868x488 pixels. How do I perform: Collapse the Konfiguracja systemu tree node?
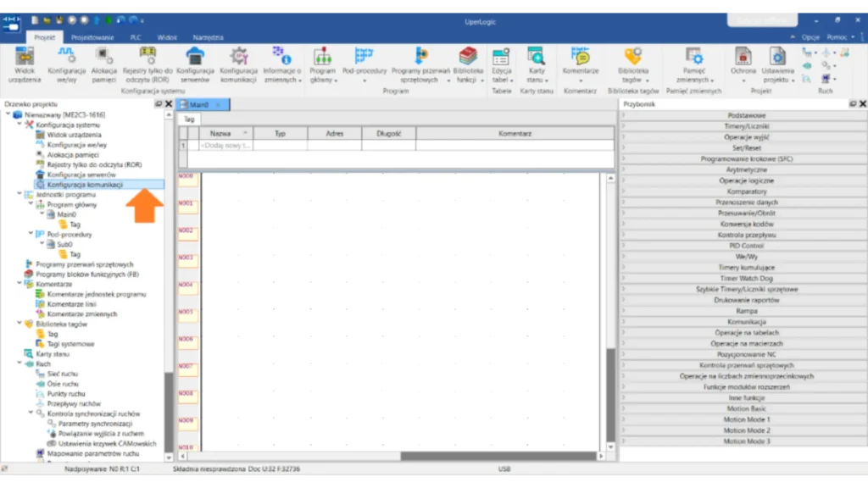pyautogui.click(x=19, y=125)
